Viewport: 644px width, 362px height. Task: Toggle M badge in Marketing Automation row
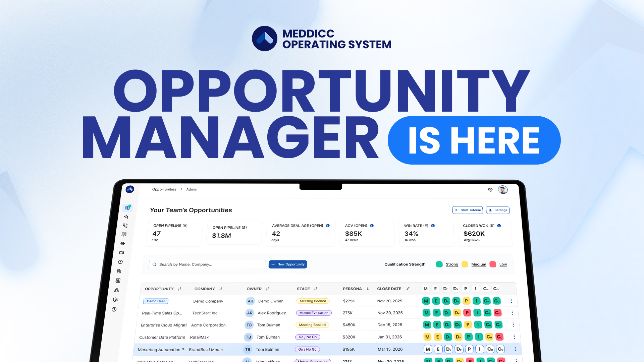(x=428, y=349)
